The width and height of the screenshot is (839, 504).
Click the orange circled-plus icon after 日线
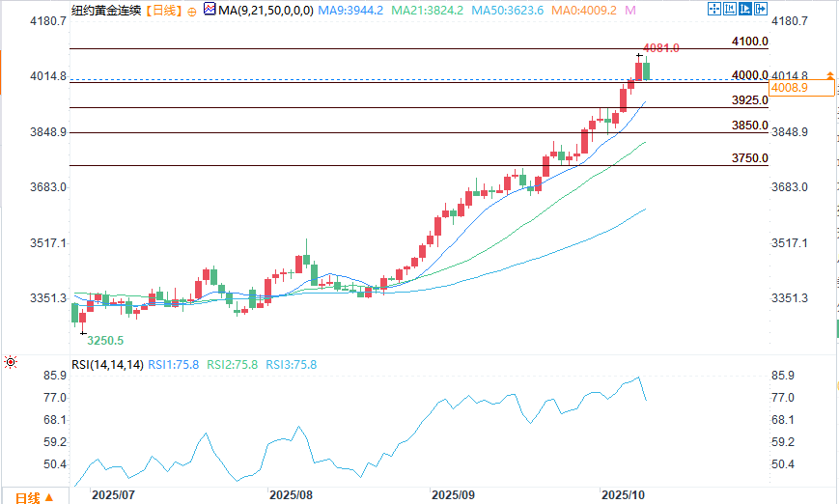pos(192,12)
